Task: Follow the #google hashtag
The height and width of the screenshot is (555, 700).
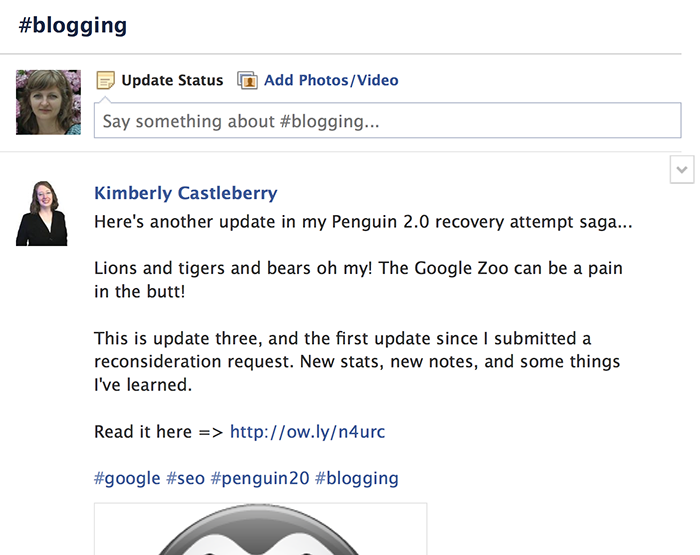Action: point(127,478)
